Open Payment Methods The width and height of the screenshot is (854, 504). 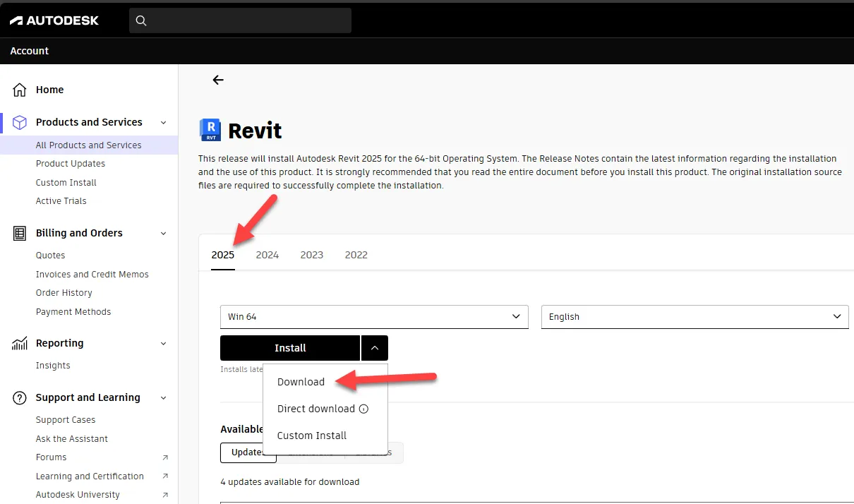73,312
